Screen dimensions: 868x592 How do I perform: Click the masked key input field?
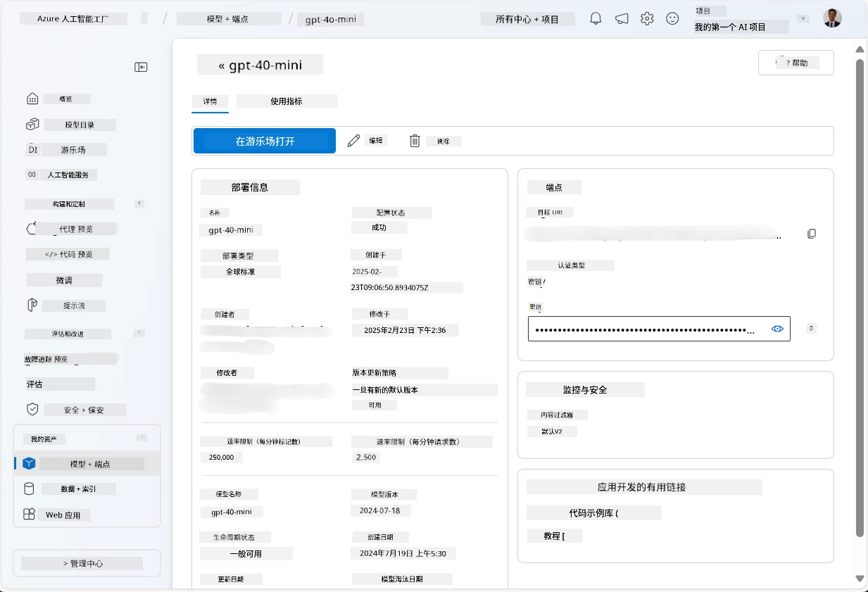[x=659, y=329]
